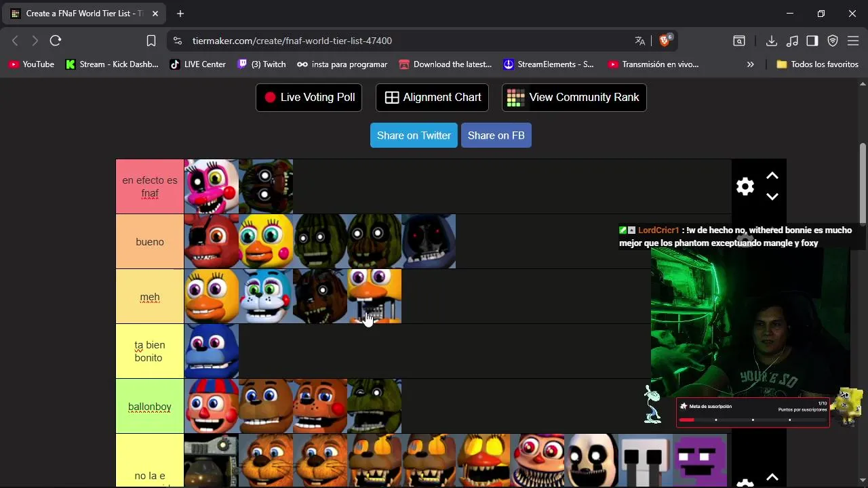Select Funtime Foxy pink-white thumbnail in top tier
868x488 pixels.
[x=212, y=186]
